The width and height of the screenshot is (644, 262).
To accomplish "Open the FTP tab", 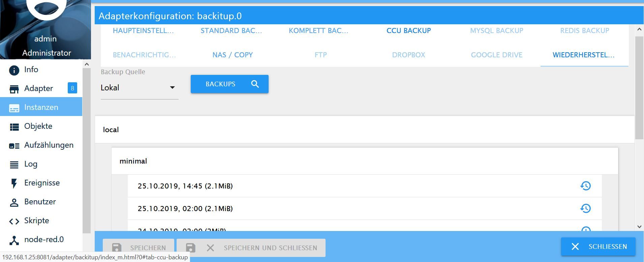I will pos(320,55).
